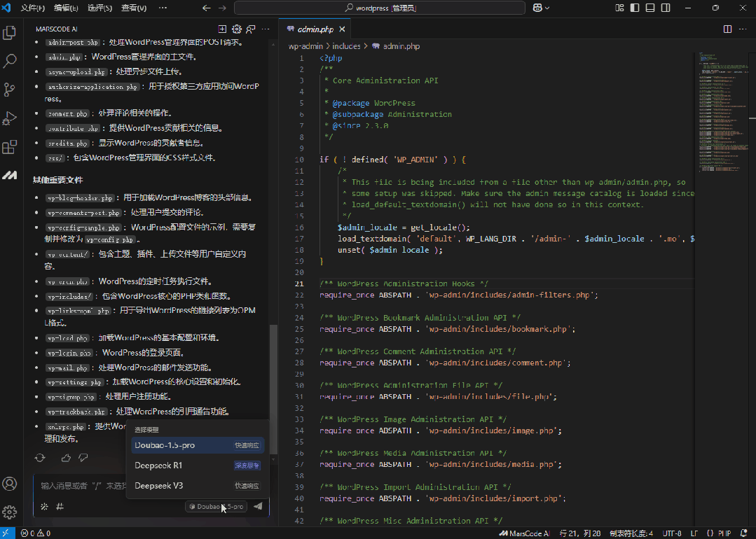
Task: Go to line via 行 21, 列 20
Action: 580,533
